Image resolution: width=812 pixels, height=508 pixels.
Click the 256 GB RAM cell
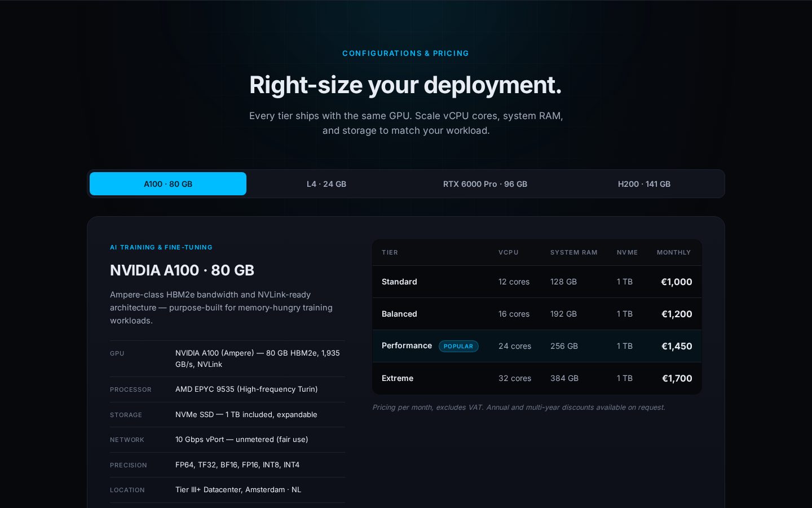564,346
